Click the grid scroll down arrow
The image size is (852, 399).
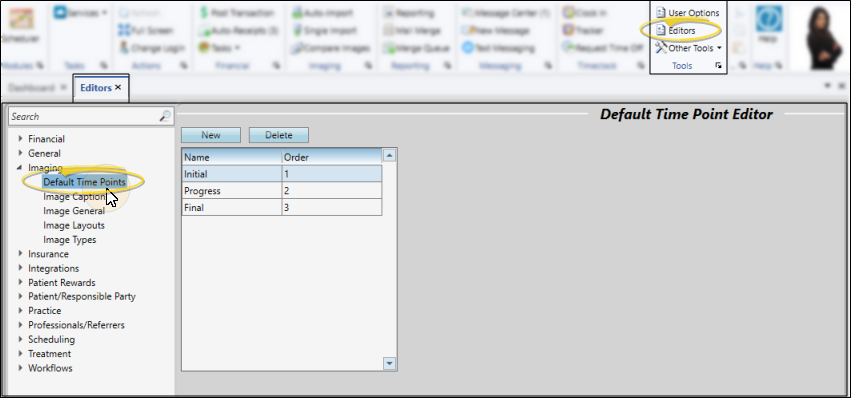click(x=389, y=363)
